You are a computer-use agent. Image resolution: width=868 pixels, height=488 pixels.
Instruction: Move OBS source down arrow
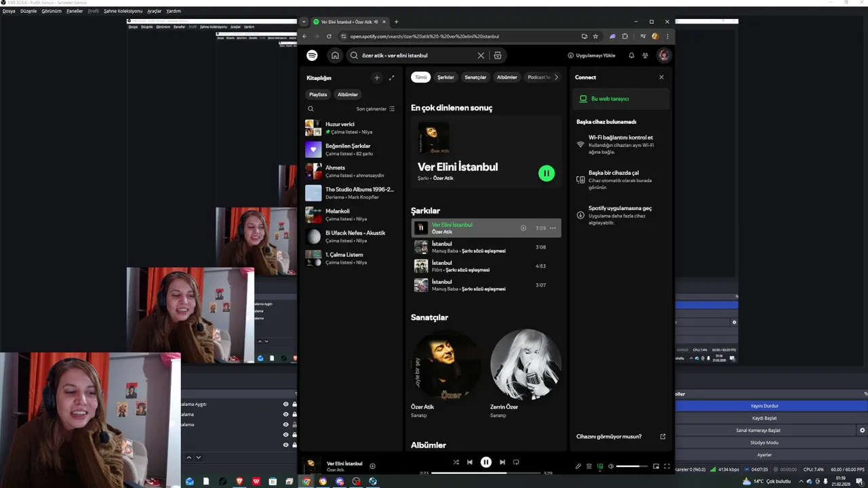click(x=198, y=457)
